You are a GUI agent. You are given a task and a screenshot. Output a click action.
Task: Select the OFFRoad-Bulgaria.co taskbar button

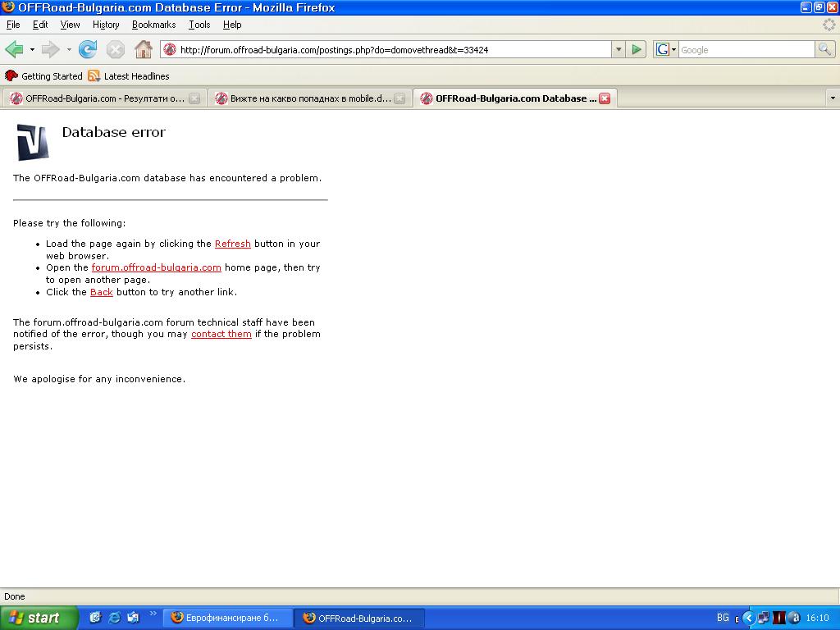360,619
